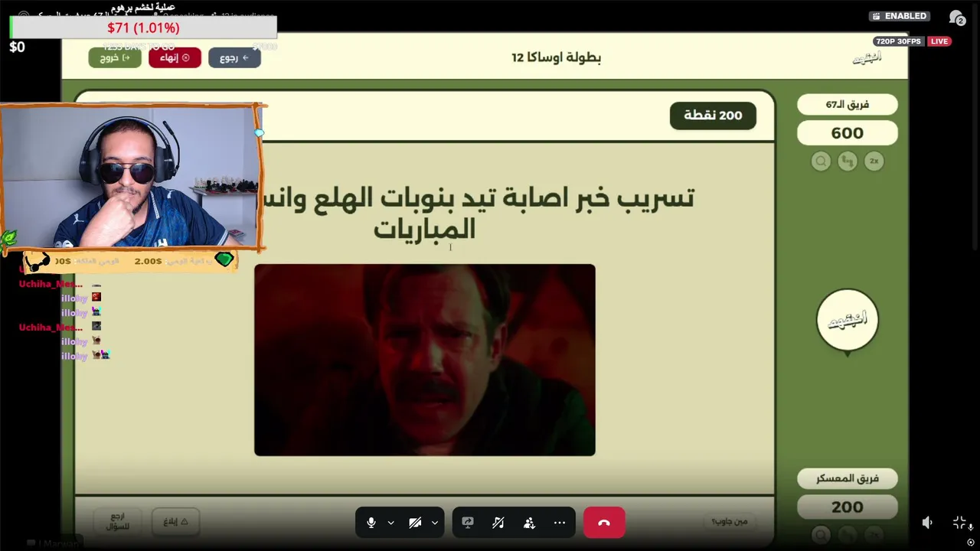Click the بطولة اوساكا 12 title
This screenshot has height=551, width=980.
[x=557, y=57]
